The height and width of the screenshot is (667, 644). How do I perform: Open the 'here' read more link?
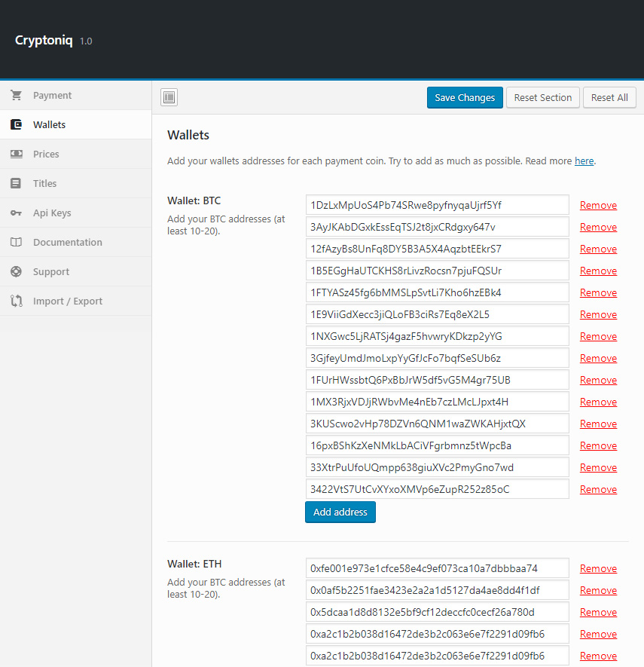(584, 161)
